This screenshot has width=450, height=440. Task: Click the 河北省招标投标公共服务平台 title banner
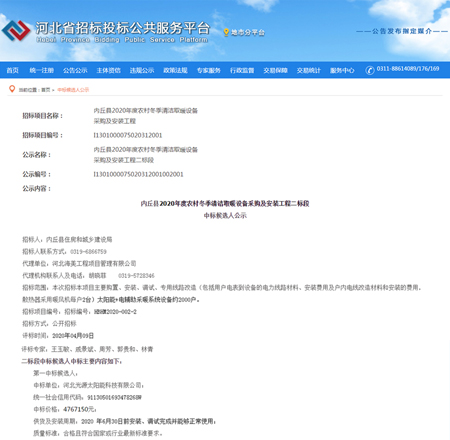pos(122,32)
